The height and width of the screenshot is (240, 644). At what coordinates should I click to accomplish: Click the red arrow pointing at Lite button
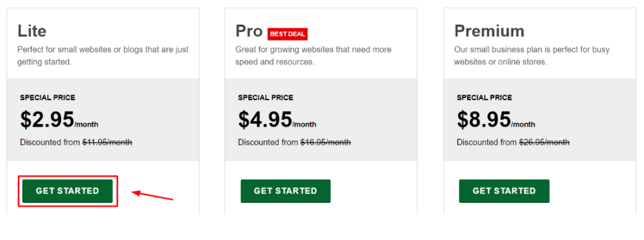152,195
